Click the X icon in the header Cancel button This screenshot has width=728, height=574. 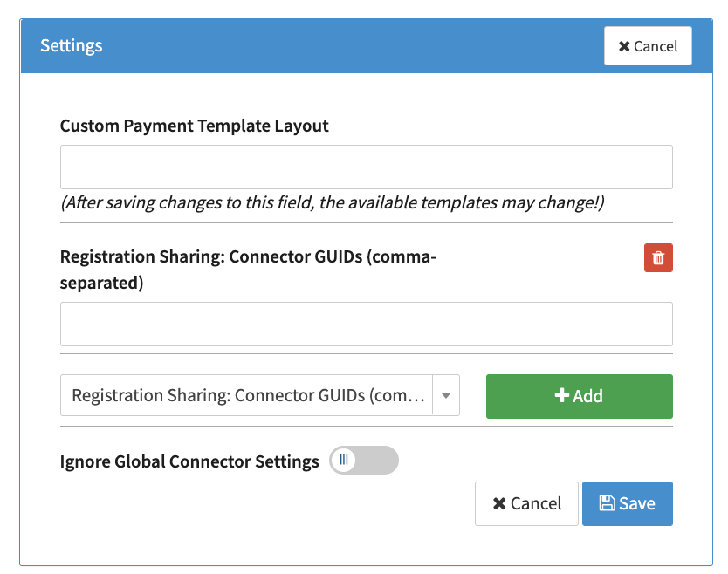tap(624, 46)
